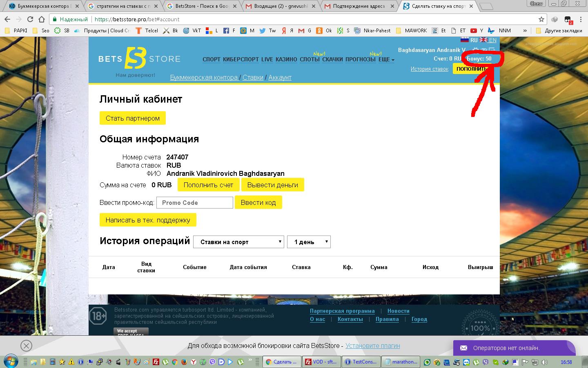Open the 'Новости' footer link
588x368 pixels.
(x=399, y=311)
